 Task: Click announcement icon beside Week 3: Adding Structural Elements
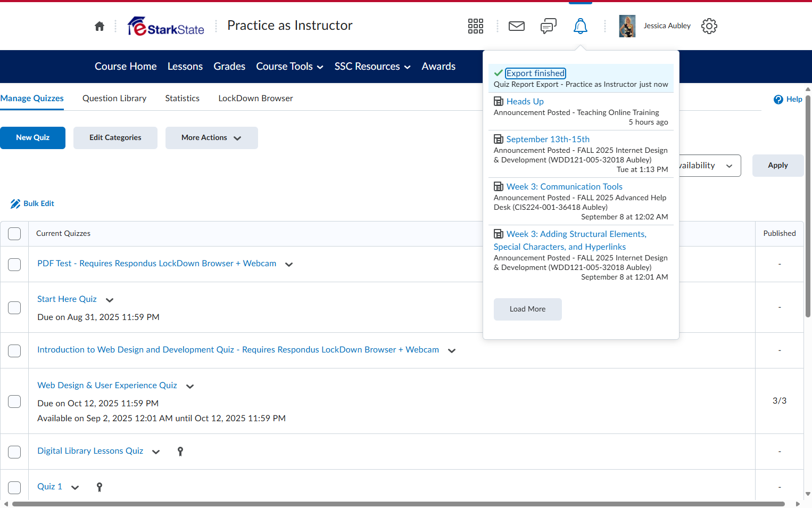(499, 234)
